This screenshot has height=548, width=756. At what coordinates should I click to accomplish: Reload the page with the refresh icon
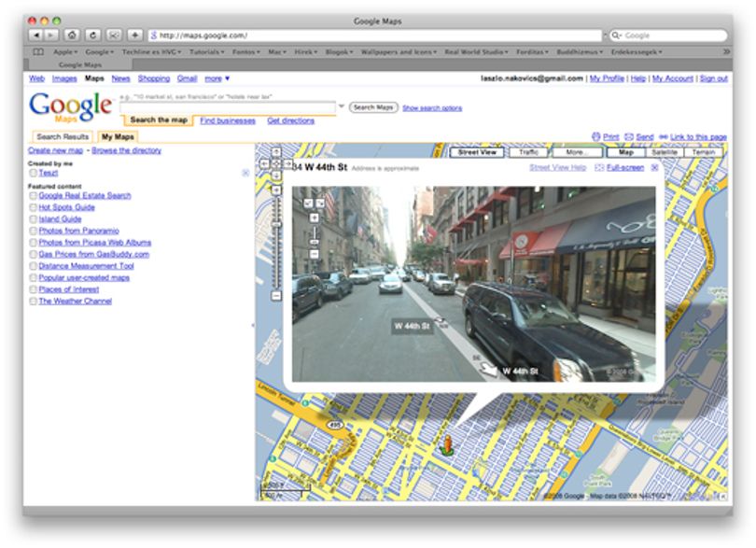[x=92, y=35]
